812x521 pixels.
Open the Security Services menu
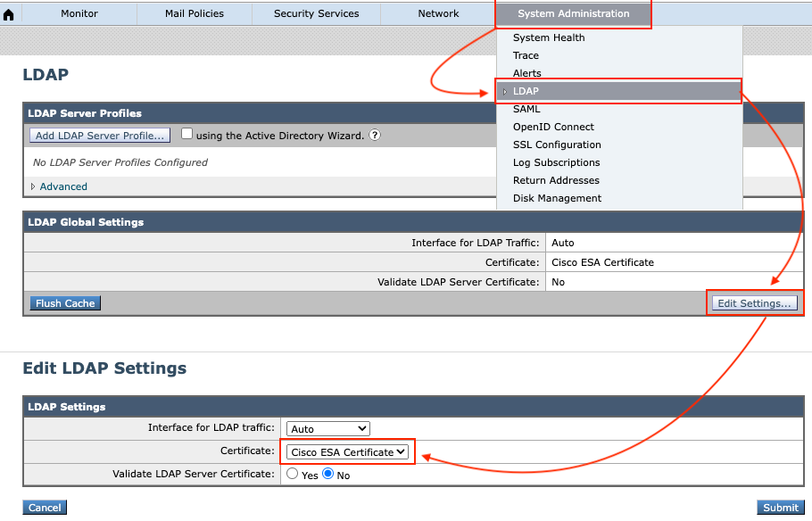pyautogui.click(x=316, y=12)
